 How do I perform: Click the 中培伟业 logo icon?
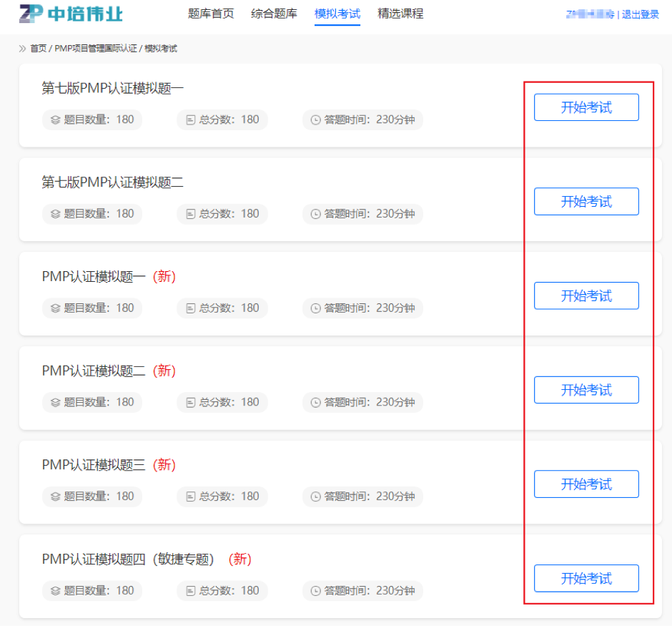(31, 14)
